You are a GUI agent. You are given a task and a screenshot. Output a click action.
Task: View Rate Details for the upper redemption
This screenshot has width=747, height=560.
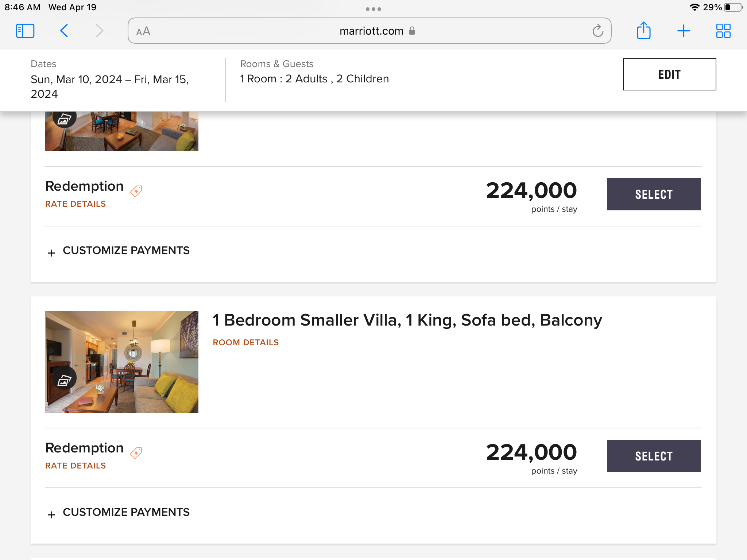click(x=76, y=204)
